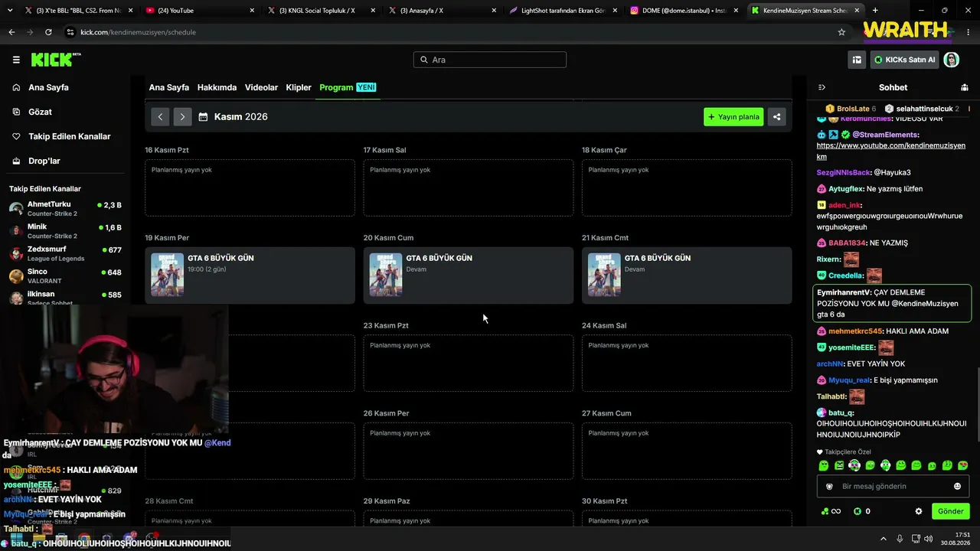The height and width of the screenshot is (551, 980).
Task: Click the empty 24 Kasım Sal schedule slot
Action: click(x=687, y=363)
